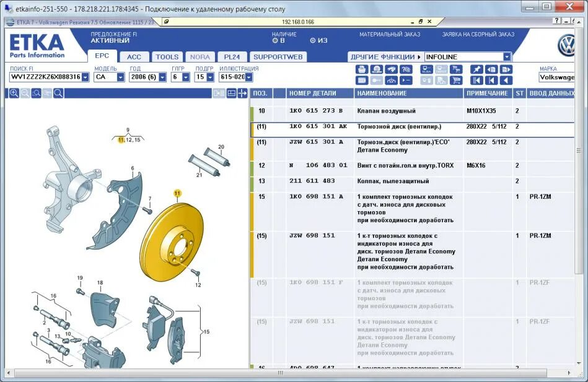Click the highlighted callout 11 above the disc

(x=177, y=193)
